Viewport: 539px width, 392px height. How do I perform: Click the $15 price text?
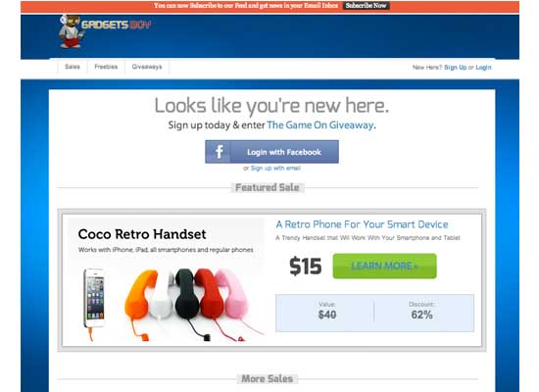coord(305,267)
